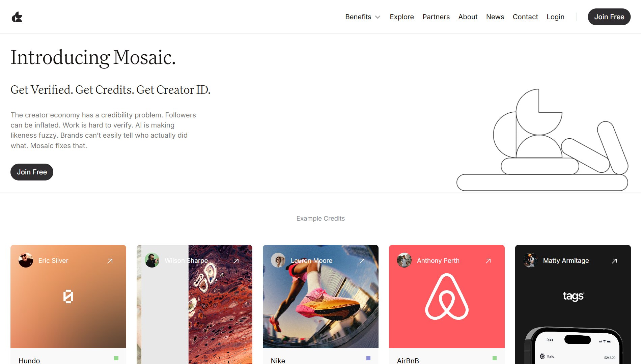
Task: Visit the News page
Action: [495, 17]
